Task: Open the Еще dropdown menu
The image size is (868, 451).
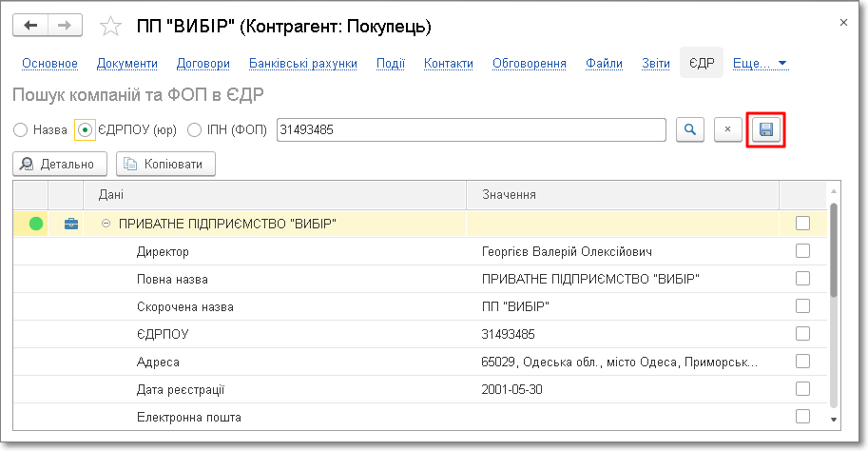Action: (x=760, y=64)
